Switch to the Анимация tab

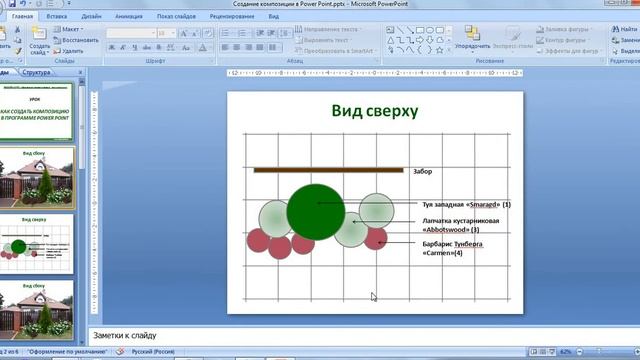tap(129, 16)
